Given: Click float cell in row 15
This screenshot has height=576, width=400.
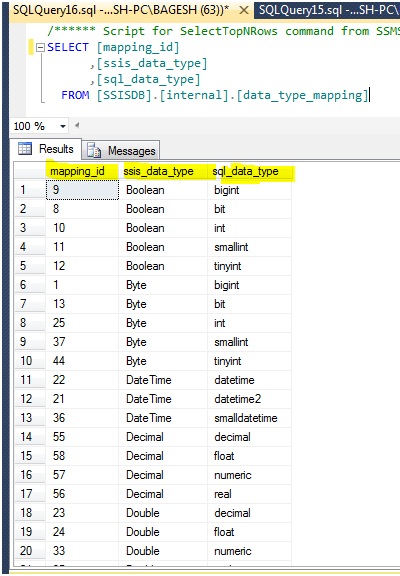Looking at the screenshot, I should point(250,456).
